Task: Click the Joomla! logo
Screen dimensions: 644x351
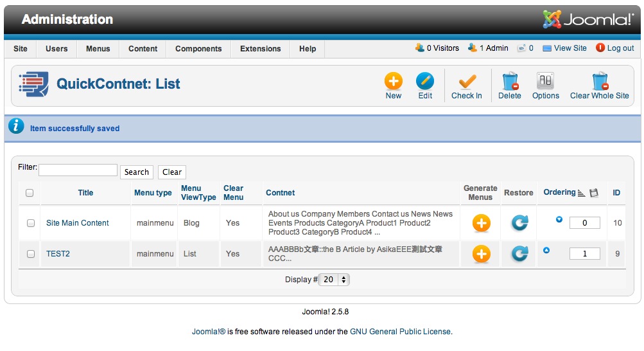Action: coord(588,19)
